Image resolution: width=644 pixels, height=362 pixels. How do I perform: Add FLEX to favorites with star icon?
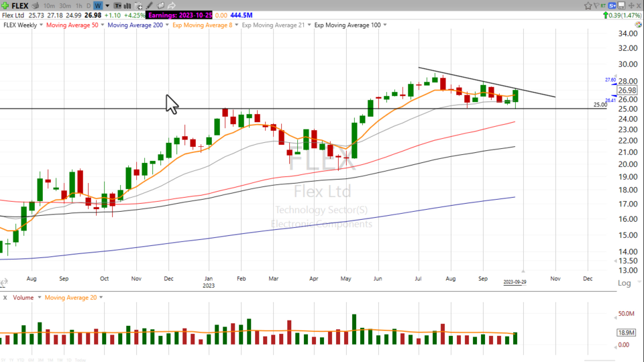[x=588, y=6]
